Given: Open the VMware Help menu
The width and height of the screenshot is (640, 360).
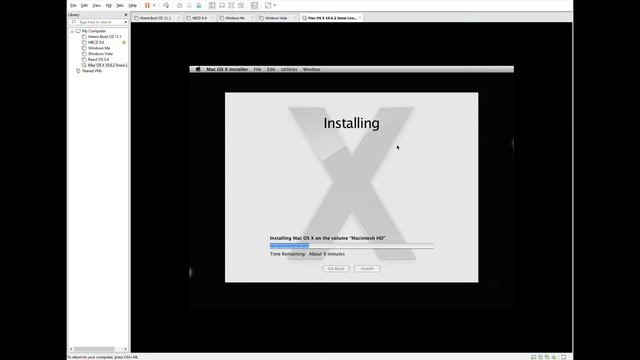Looking at the screenshot, I should (133, 5).
